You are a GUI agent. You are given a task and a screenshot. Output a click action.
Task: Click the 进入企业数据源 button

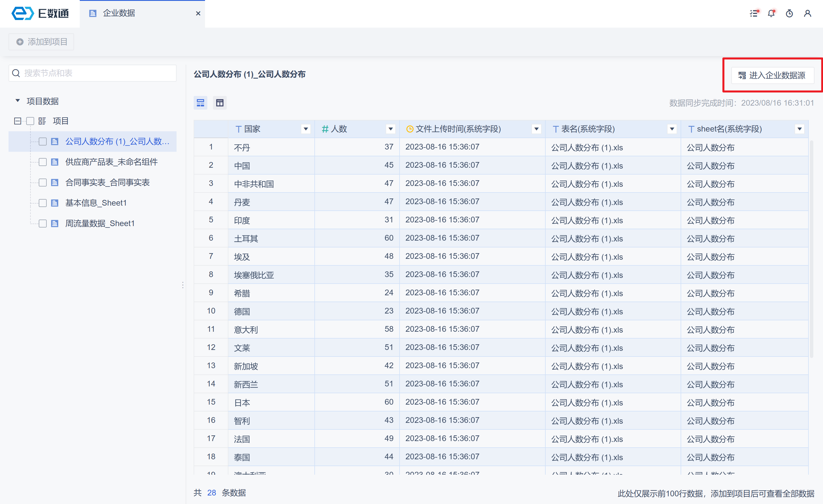point(772,75)
